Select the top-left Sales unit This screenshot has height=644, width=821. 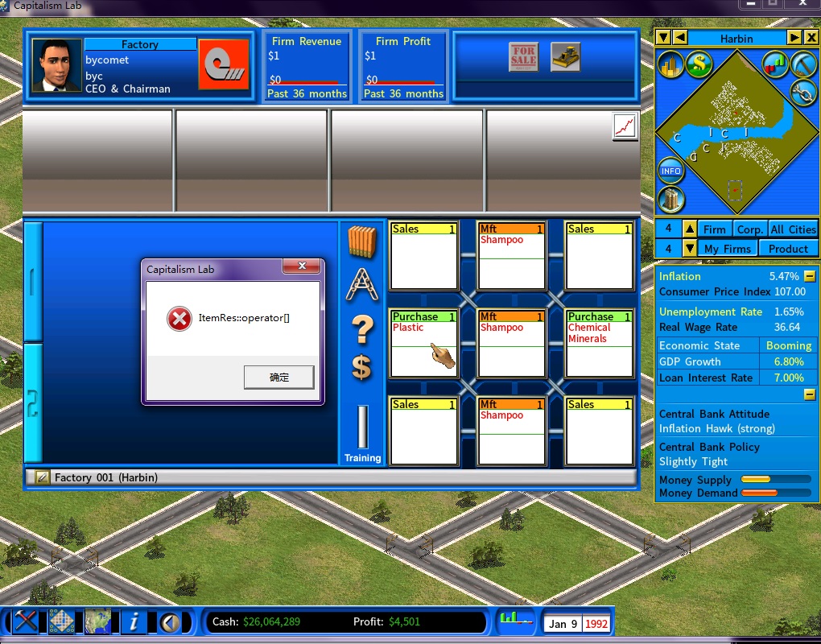[x=423, y=256]
